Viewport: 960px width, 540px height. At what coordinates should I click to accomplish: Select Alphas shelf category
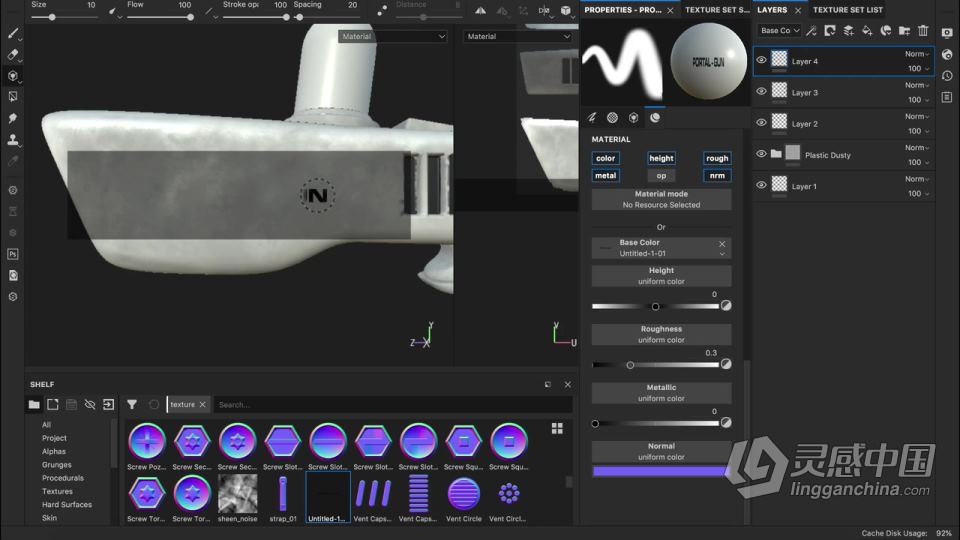click(x=54, y=451)
